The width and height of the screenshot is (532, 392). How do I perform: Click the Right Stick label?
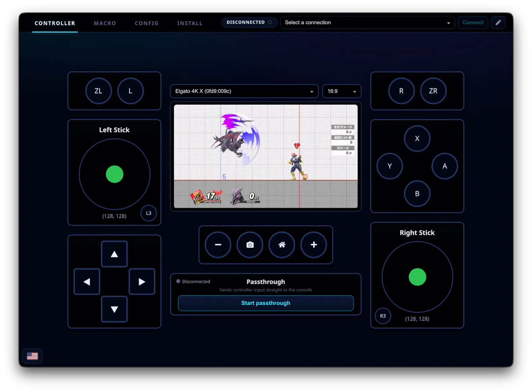point(417,233)
